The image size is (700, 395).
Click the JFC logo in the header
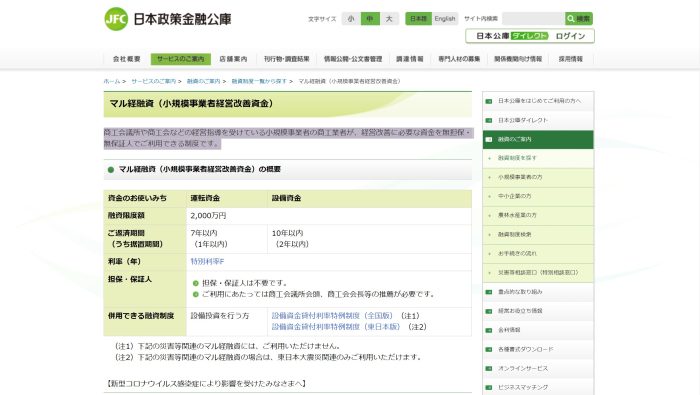pyautogui.click(x=116, y=19)
